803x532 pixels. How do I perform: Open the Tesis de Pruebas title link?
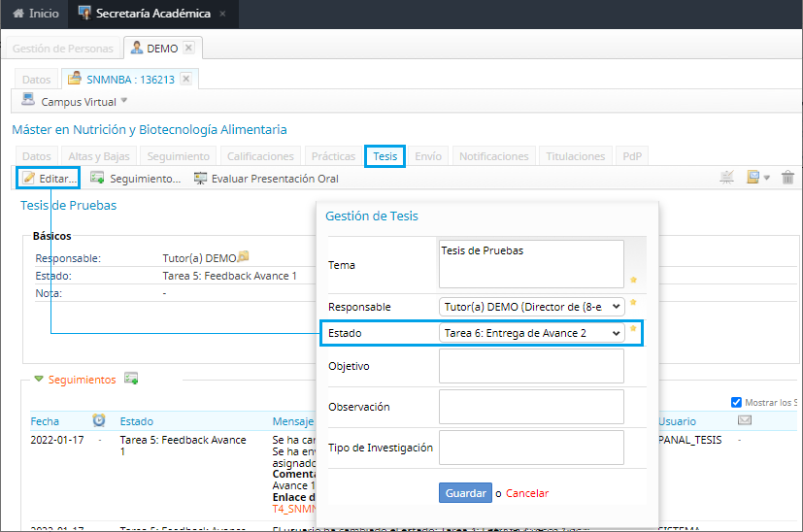point(69,205)
